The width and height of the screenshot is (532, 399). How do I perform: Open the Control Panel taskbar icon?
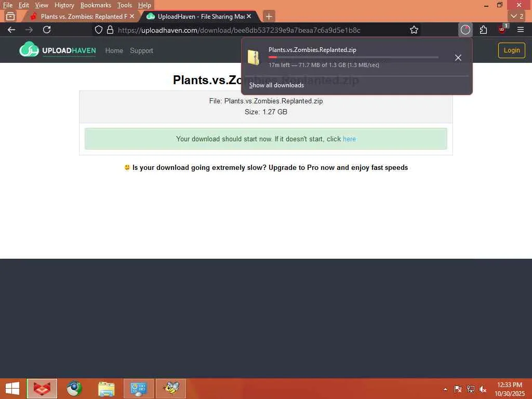[x=138, y=389]
